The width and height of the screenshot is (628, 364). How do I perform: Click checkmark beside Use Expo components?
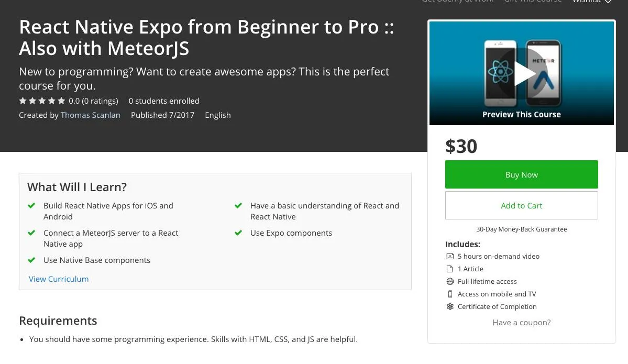(x=238, y=233)
